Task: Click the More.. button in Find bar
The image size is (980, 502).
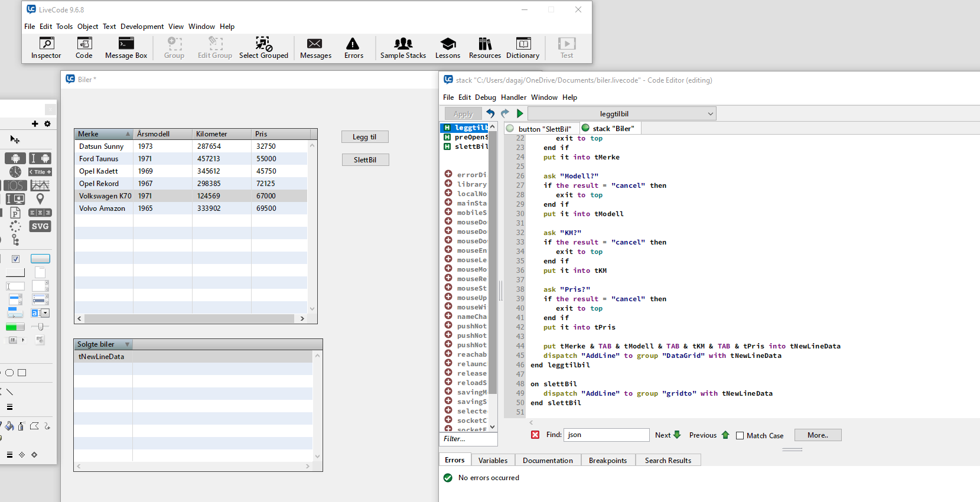Action: [x=818, y=435]
